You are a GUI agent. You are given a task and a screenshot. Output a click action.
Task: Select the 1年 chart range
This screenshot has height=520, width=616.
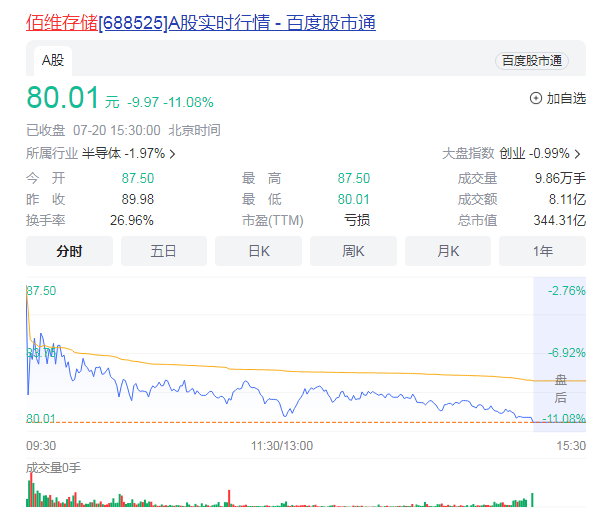[x=543, y=251]
